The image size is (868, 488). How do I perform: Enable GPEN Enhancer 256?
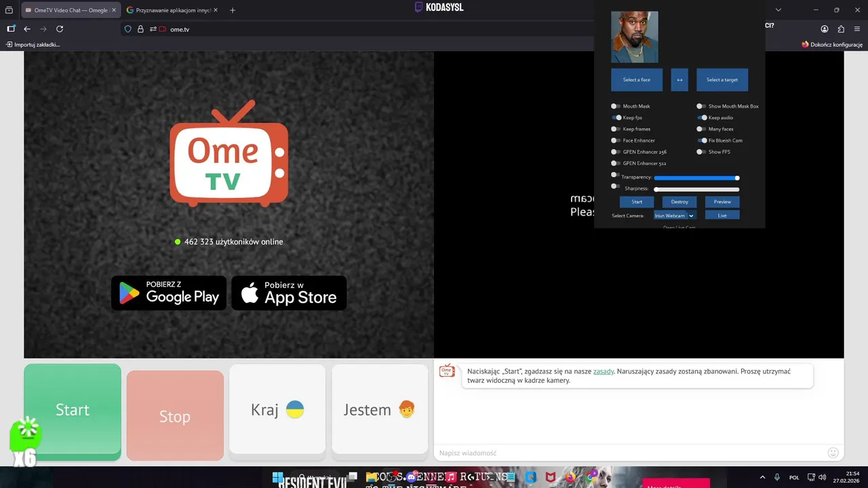616,152
